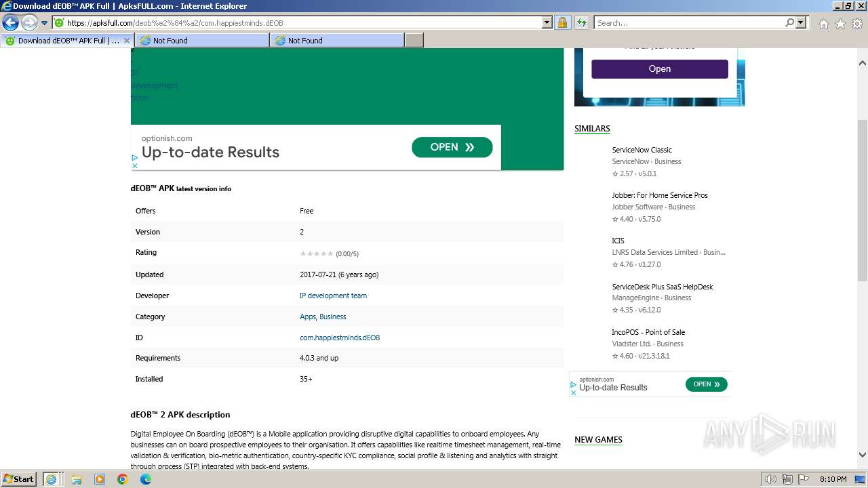Open the volume speaker tray icon
868x488 pixels.
point(771,479)
